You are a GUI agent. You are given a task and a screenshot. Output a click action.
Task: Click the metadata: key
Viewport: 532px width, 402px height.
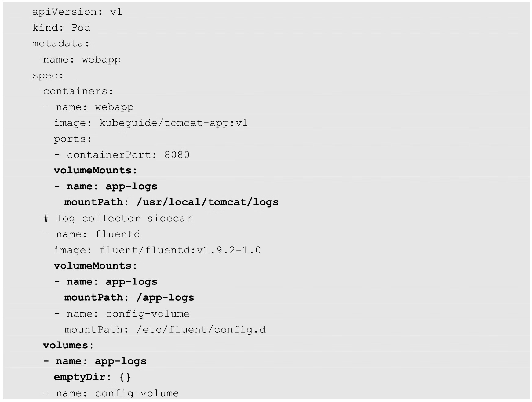point(61,44)
